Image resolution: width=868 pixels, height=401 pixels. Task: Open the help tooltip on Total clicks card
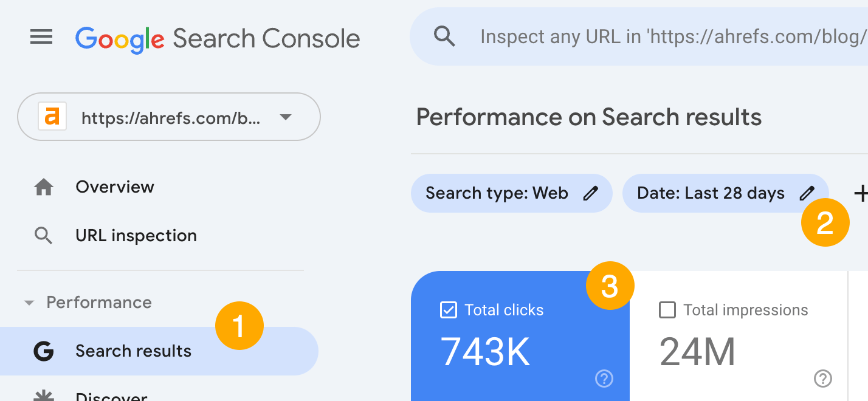click(x=604, y=379)
